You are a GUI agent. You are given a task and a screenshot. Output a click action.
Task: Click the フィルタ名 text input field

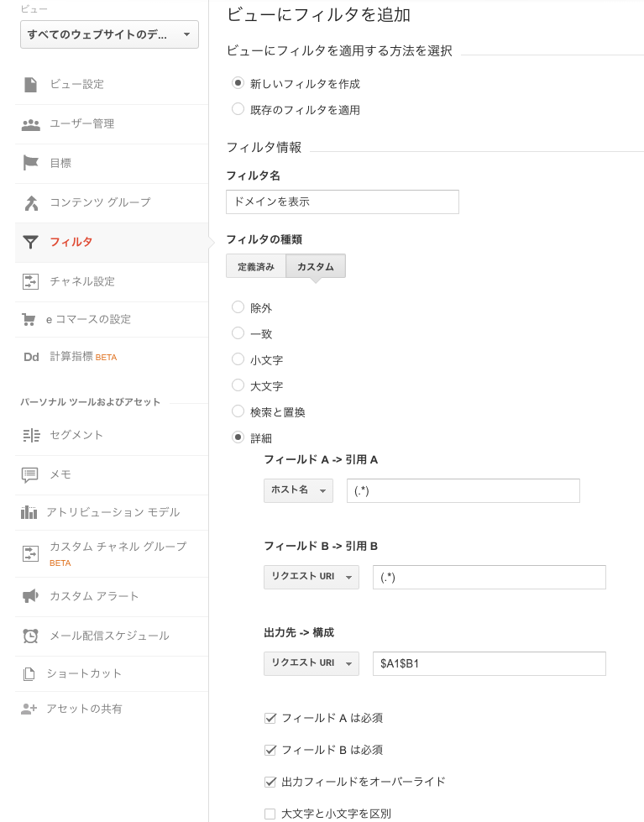[343, 202]
